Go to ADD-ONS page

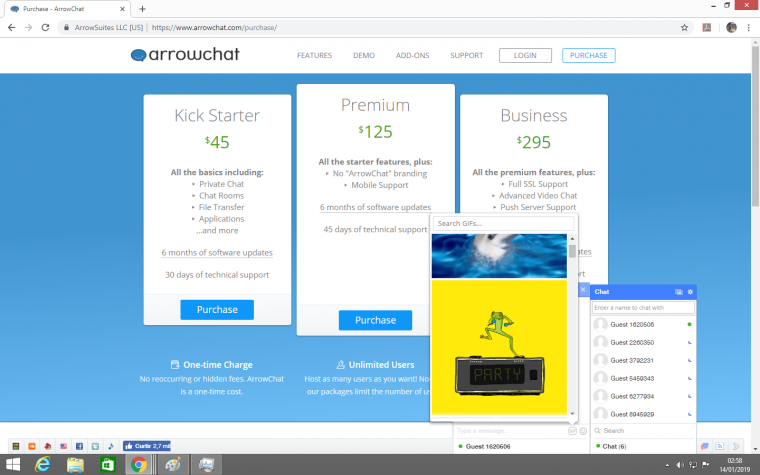point(412,55)
